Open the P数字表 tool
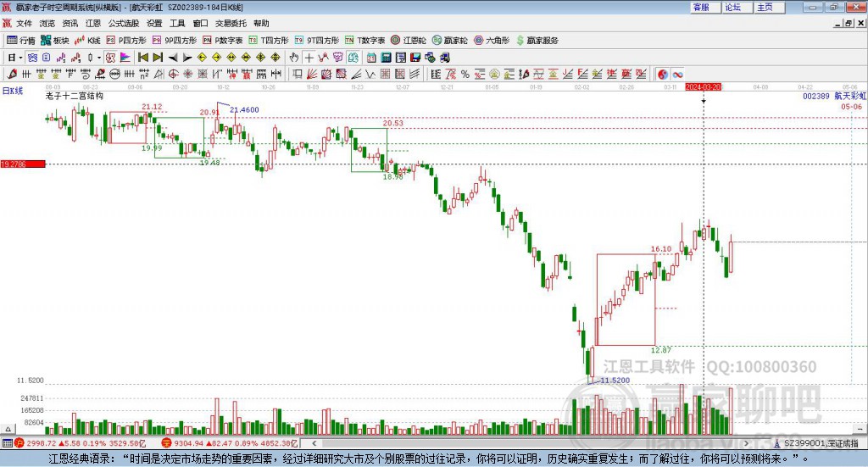Screen dimensions: 868x467 223,41
